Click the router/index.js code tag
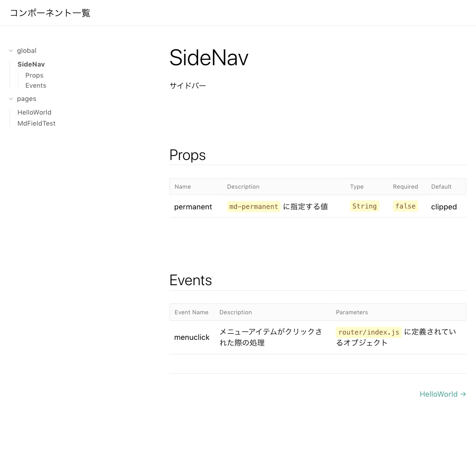 (368, 332)
